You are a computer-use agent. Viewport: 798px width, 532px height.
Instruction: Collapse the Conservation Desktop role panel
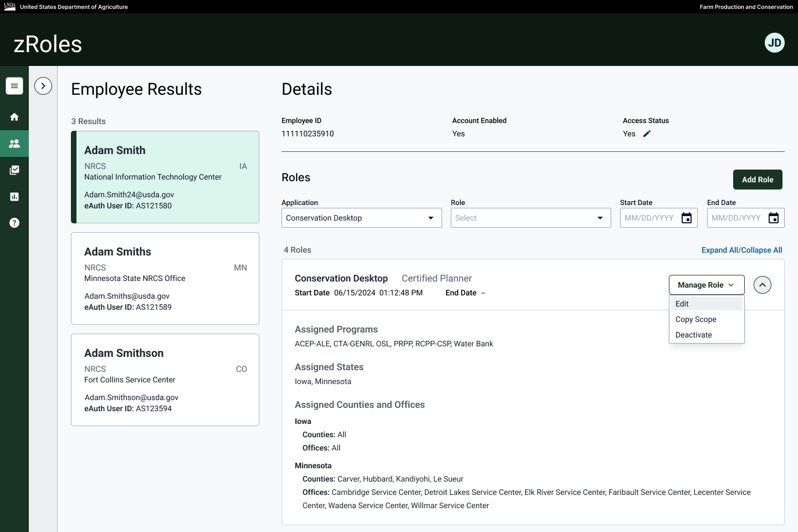(763, 285)
